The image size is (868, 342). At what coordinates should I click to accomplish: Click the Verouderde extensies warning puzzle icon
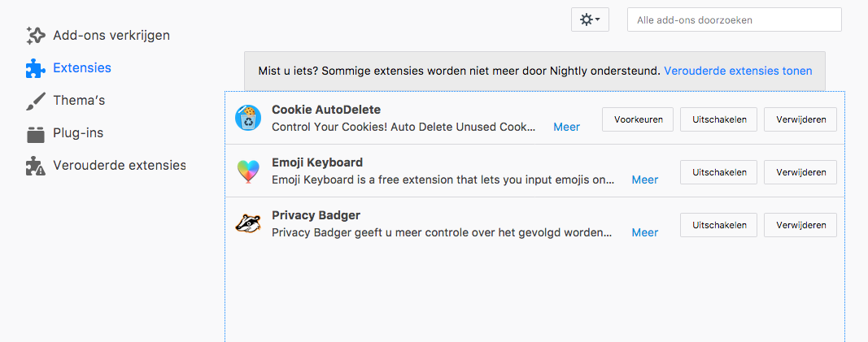35,166
